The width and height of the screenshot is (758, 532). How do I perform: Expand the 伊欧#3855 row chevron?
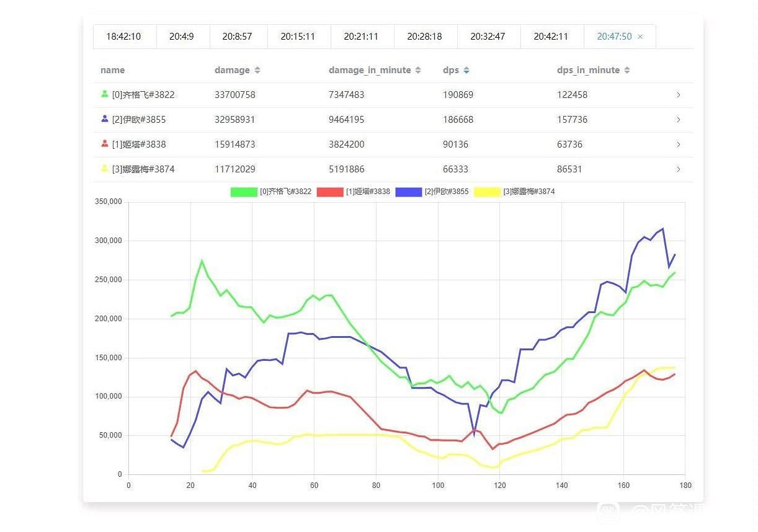678,120
